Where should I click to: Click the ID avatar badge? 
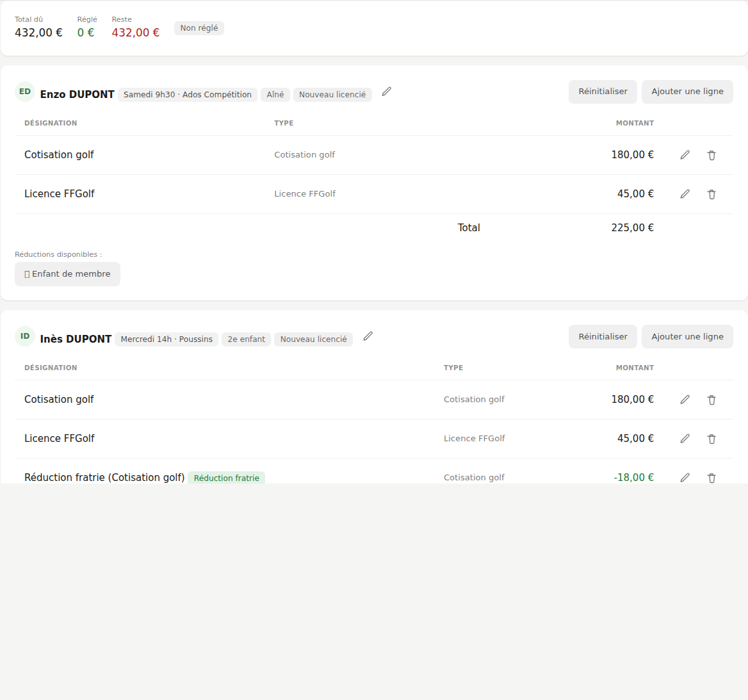[25, 336]
